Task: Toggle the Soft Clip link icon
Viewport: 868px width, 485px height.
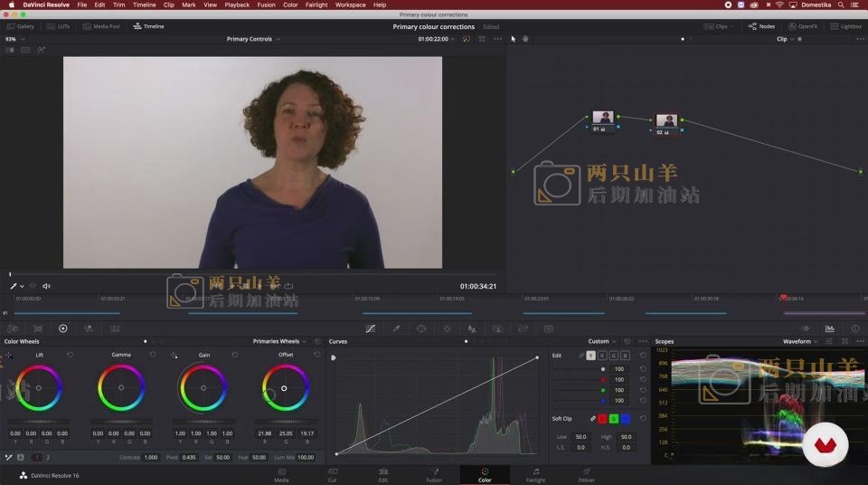Action: pos(593,419)
